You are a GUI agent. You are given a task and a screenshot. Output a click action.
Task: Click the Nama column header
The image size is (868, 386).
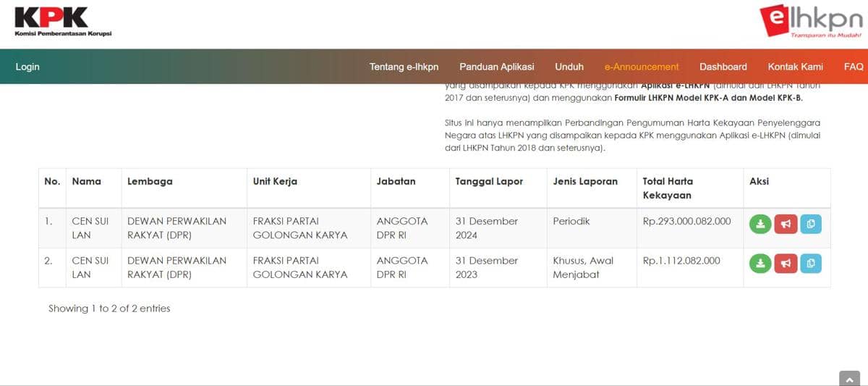coord(87,181)
